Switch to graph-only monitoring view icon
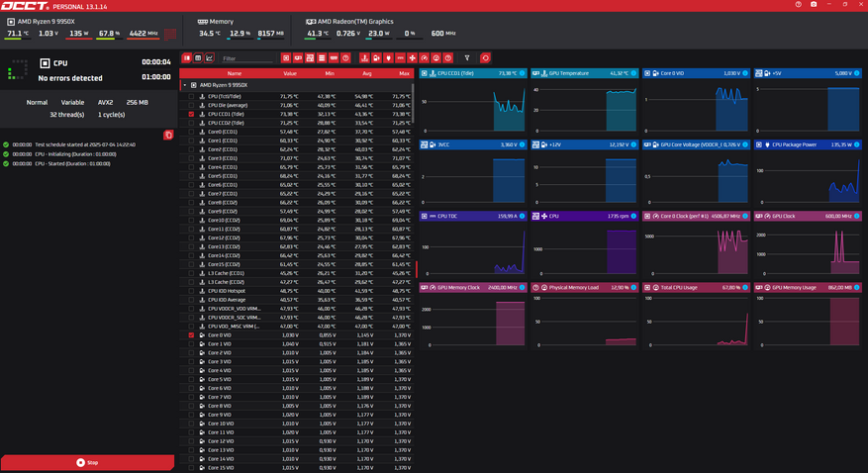Image resolution: width=868 pixels, height=473 pixels. click(209, 58)
